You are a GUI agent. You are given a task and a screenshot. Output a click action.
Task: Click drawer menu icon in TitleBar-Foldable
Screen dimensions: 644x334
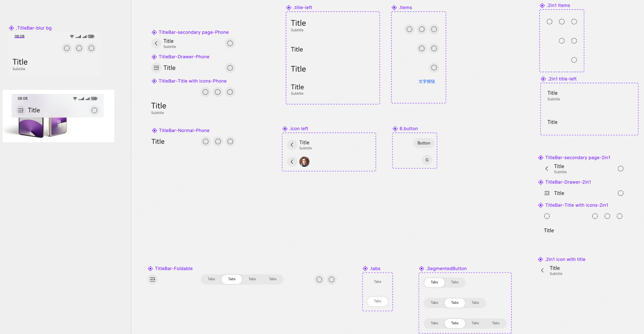pos(153,280)
